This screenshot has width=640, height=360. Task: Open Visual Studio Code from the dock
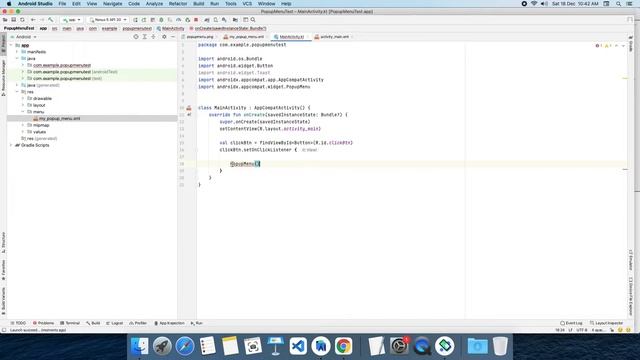click(298, 346)
